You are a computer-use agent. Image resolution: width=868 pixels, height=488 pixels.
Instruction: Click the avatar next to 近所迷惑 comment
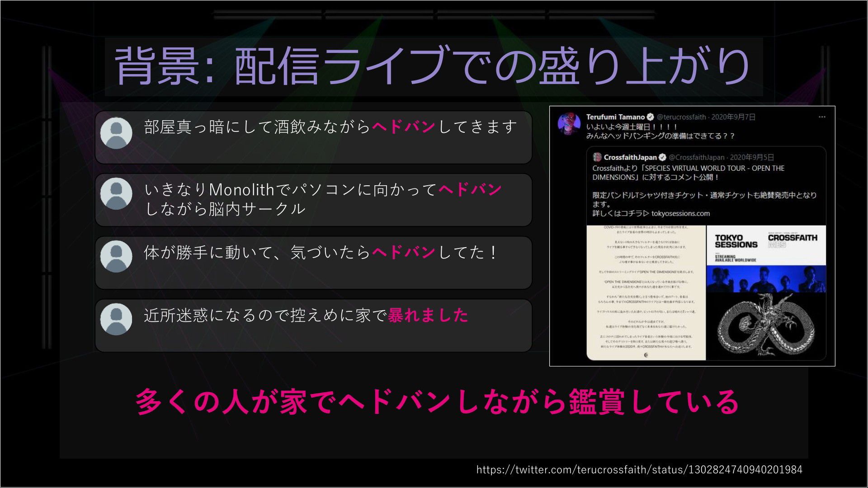point(116,319)
